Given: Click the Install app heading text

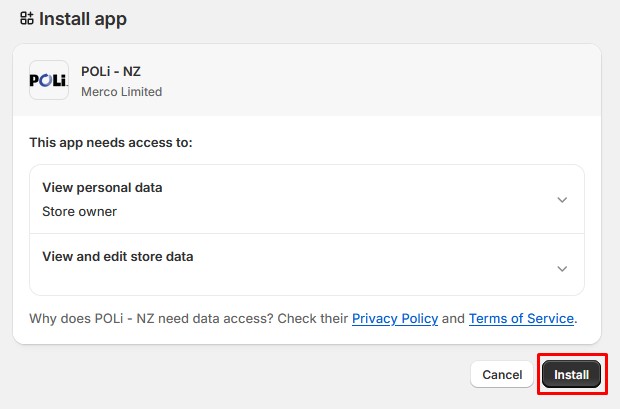Looking at the screenshot, I should click(x=83, y=19).
